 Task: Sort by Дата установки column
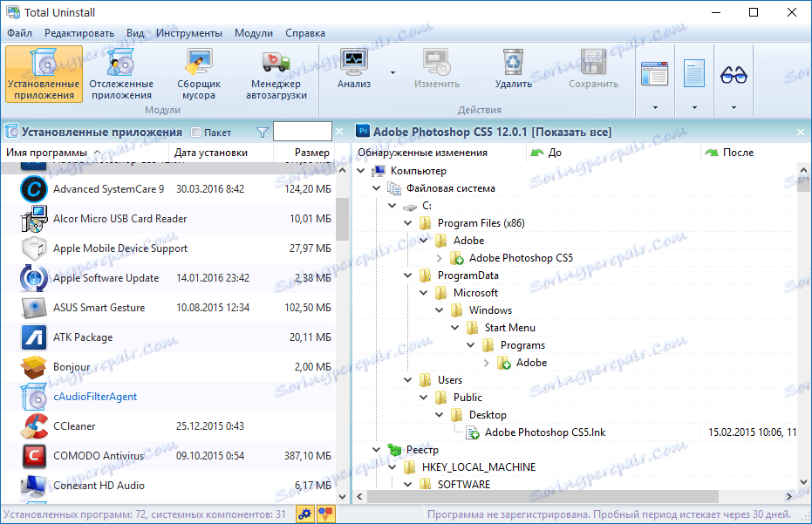tap(222, 153)
